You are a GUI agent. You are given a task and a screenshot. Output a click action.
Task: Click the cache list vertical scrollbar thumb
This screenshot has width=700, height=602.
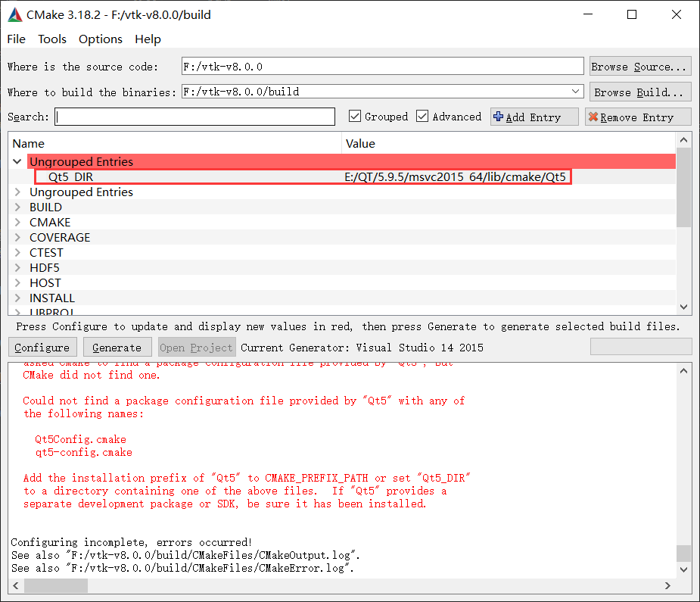coord(683,188)
